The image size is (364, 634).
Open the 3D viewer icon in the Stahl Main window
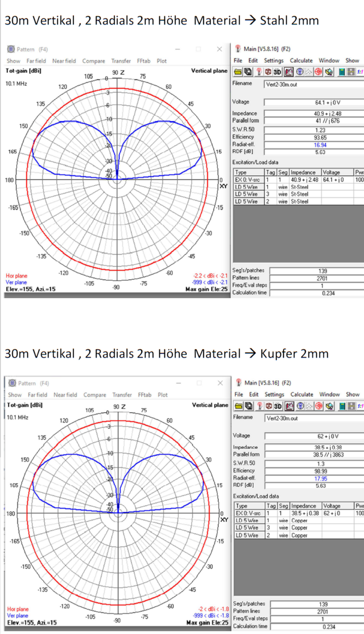tap(277, 72)
